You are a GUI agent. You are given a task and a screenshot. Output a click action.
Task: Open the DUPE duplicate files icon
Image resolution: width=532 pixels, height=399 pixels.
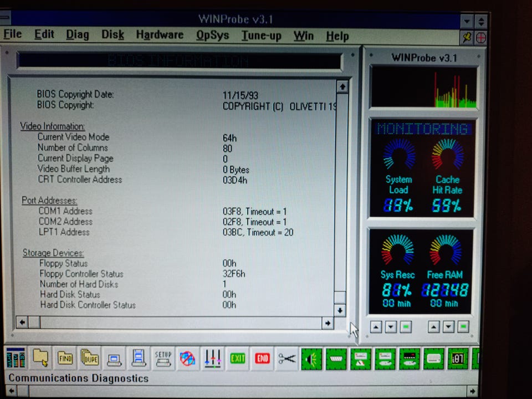tap(90, 358)
